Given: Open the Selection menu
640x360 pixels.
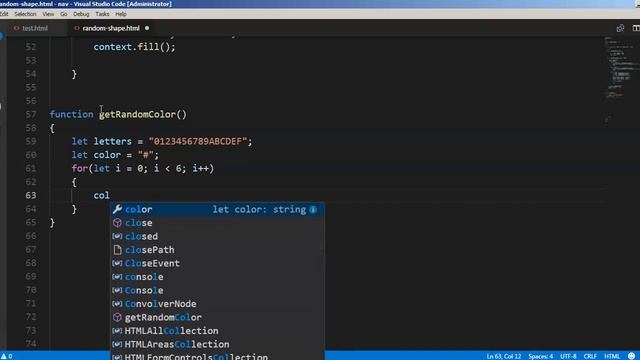Looking at the screenshot, I should pyautogui.click(x=25, y=14).
